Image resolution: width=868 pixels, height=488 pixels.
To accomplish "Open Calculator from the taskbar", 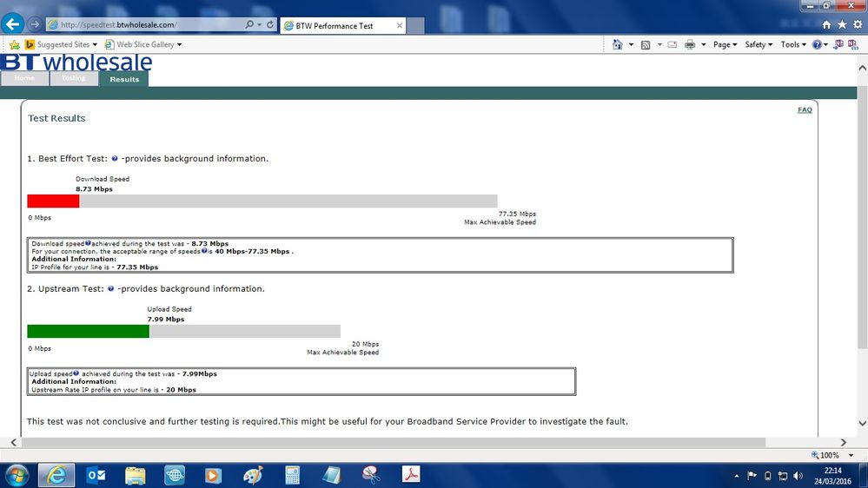I will (292, 475).
